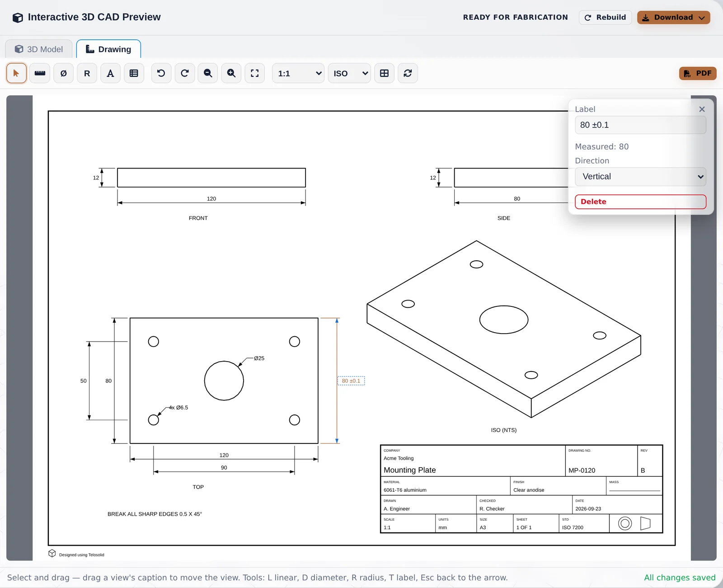Expand the Vertical direction dropdown
The image size is (723, 588).
[x=640, y=177]
